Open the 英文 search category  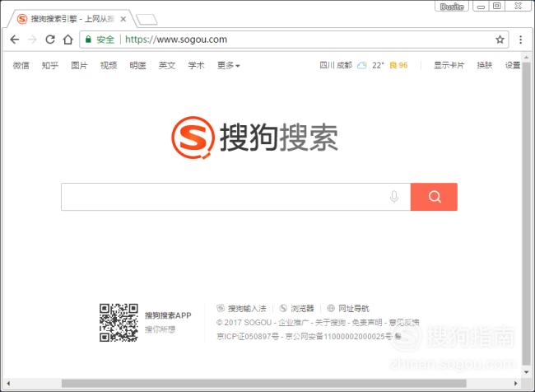point(167,65)
